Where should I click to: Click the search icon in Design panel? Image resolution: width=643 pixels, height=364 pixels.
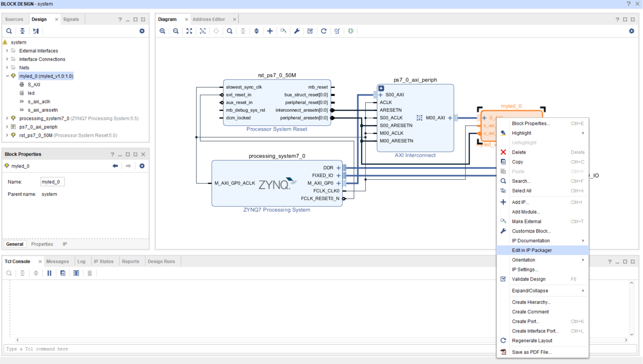pos(9,31)
